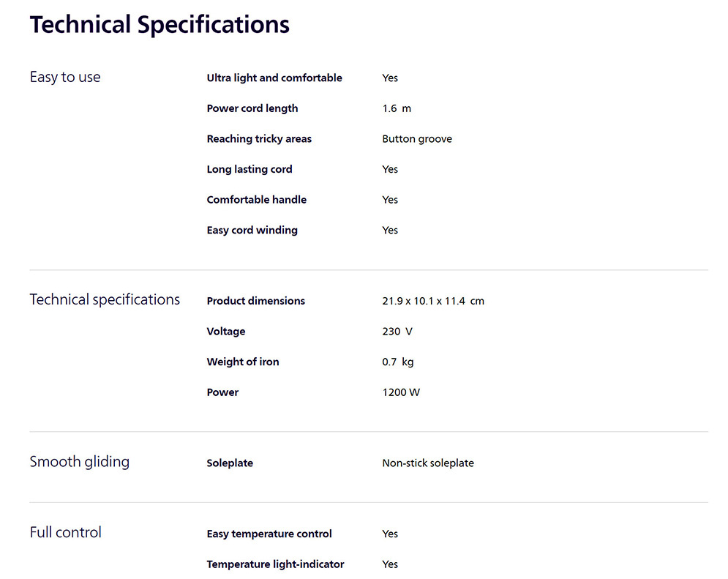The image size is (728, 579).
Task: Click the Technical specifications section title
Action: click(105, 299)
